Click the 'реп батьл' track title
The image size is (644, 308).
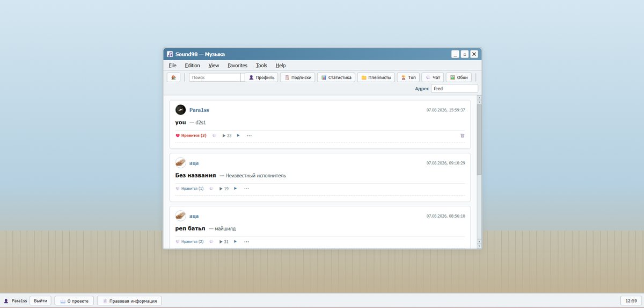pos(190,228)
